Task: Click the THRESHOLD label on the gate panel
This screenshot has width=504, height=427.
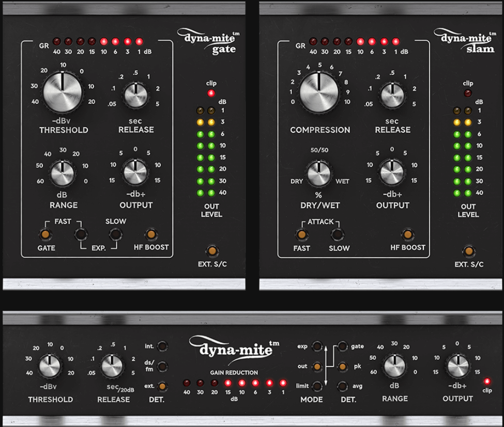Action: click(x=64, y=130)
